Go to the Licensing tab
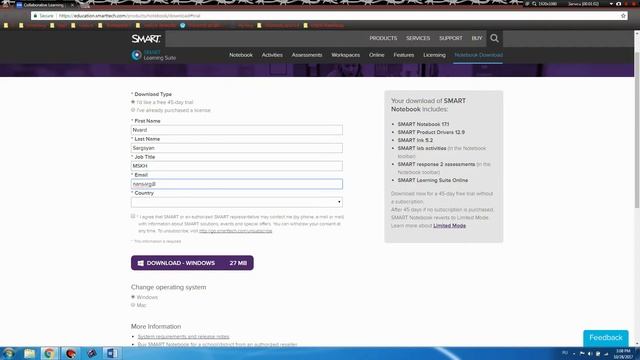 (x=434, y=55)
